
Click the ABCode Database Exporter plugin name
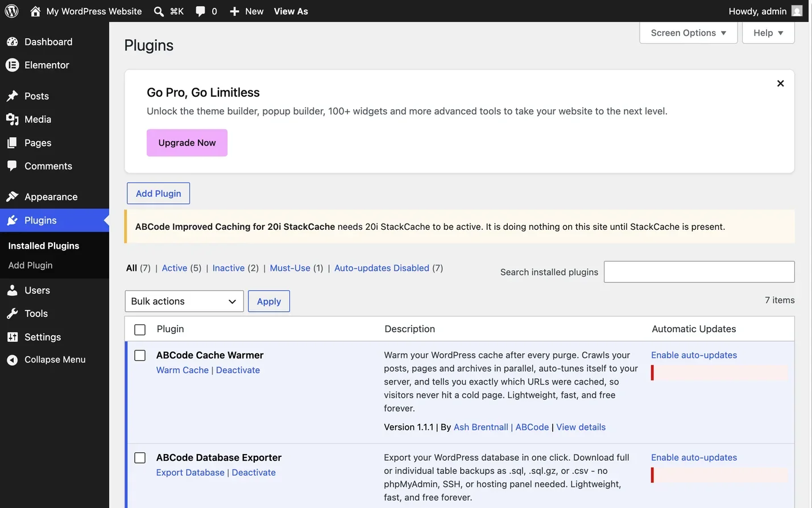[x=219, y=457]
